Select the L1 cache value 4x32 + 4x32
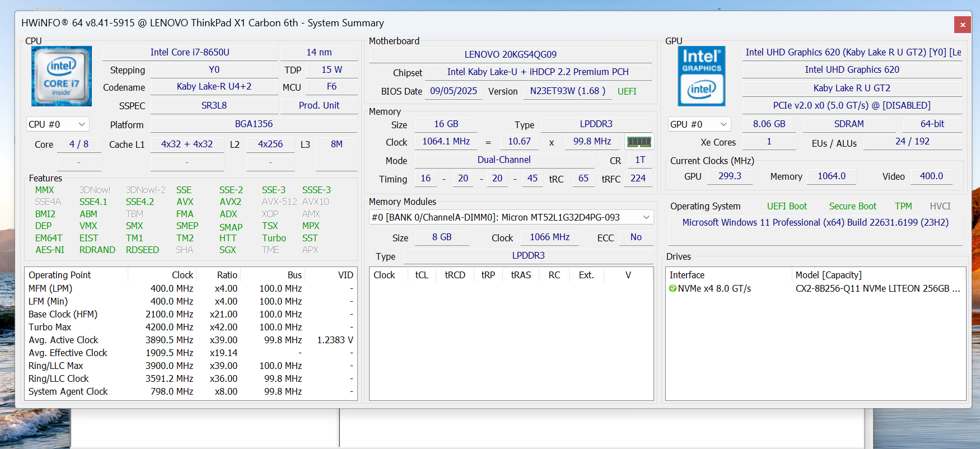The width and height of the screenshot is (980, 449). pos(187,144)
